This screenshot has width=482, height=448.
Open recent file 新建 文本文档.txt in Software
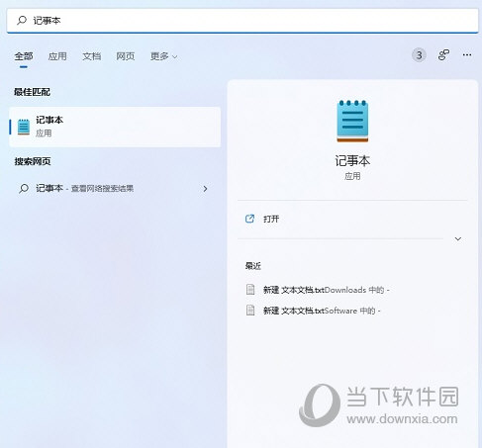coord(322,311)
